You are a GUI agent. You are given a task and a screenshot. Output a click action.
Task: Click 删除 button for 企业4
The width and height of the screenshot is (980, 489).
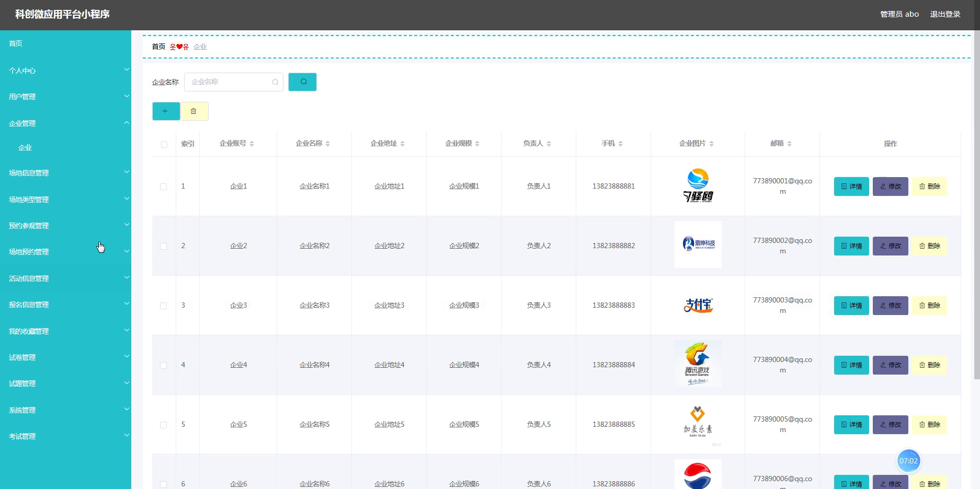(x=929, y=365)
